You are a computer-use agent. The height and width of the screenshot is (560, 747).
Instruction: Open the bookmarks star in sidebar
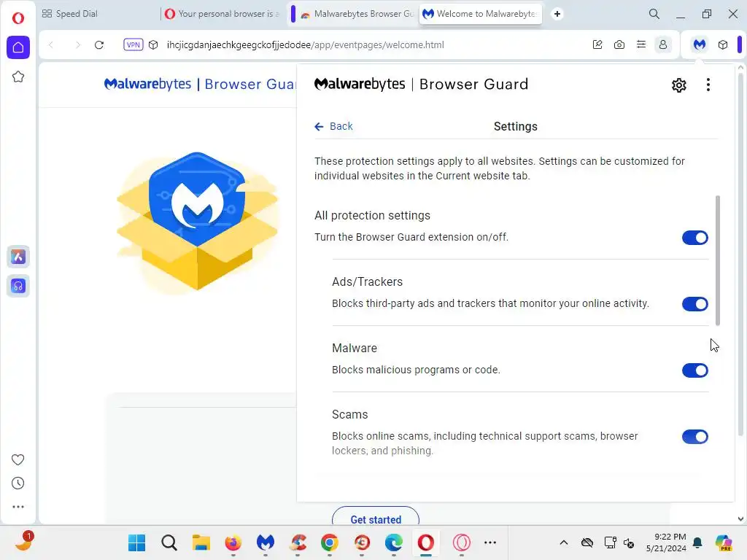(18, 77)
